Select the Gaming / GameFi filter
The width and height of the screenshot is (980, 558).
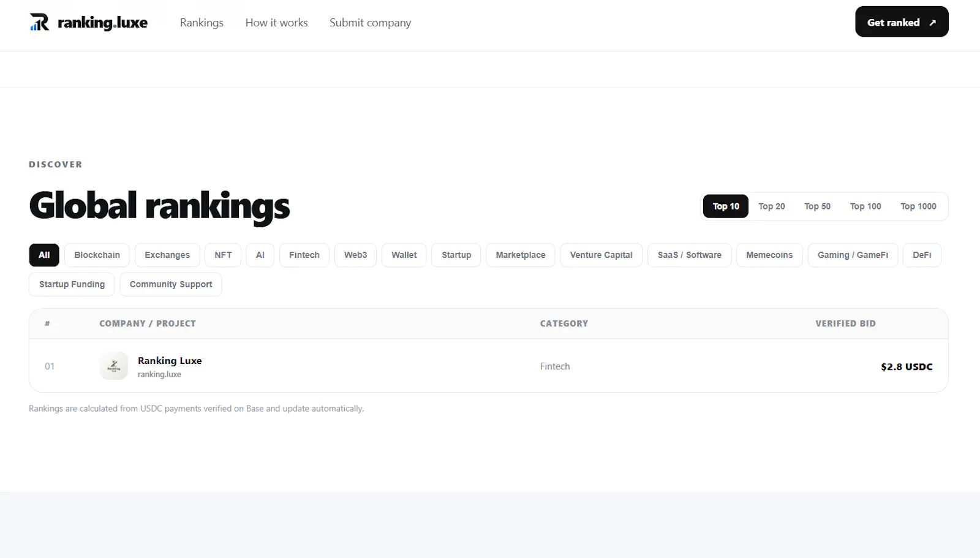pos(853,255)
